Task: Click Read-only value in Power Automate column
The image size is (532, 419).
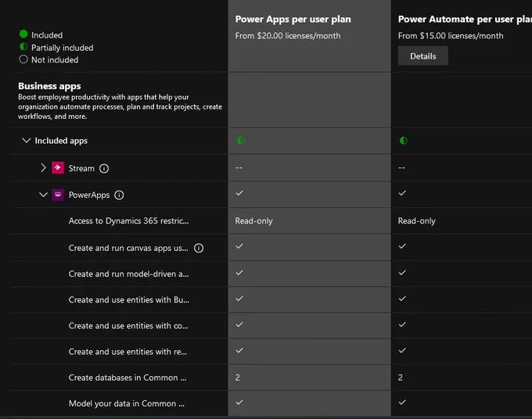Action: click(417, 220)
